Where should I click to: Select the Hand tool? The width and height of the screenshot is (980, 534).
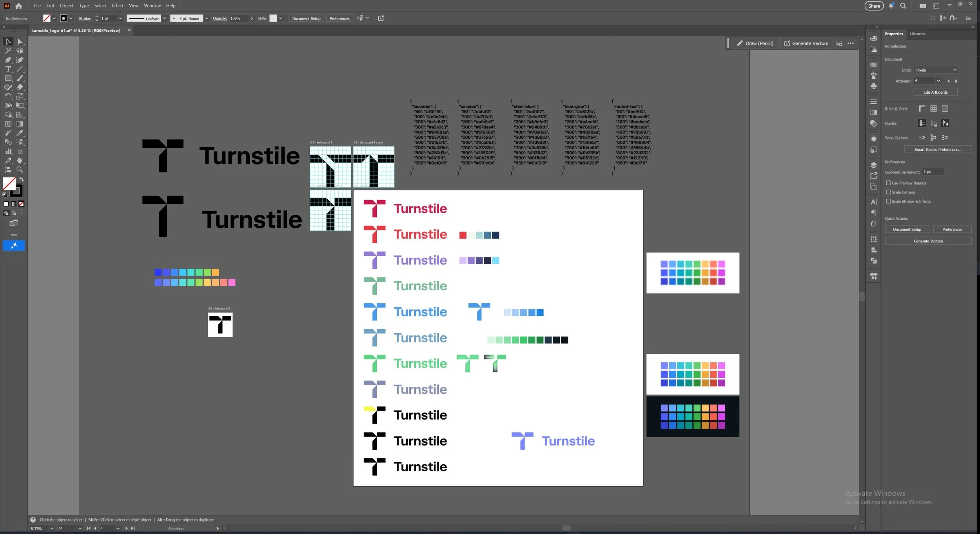coord(20,161)
